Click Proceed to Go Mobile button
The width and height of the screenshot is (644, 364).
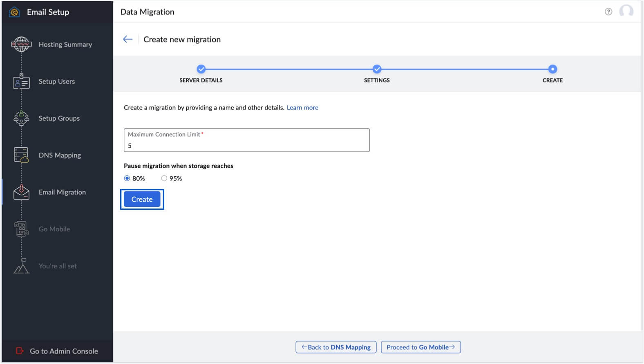(420, 347)
